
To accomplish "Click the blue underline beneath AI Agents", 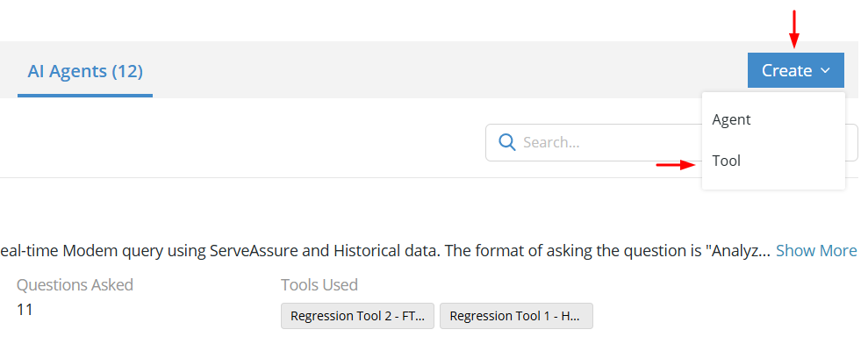I will point(85,96).
